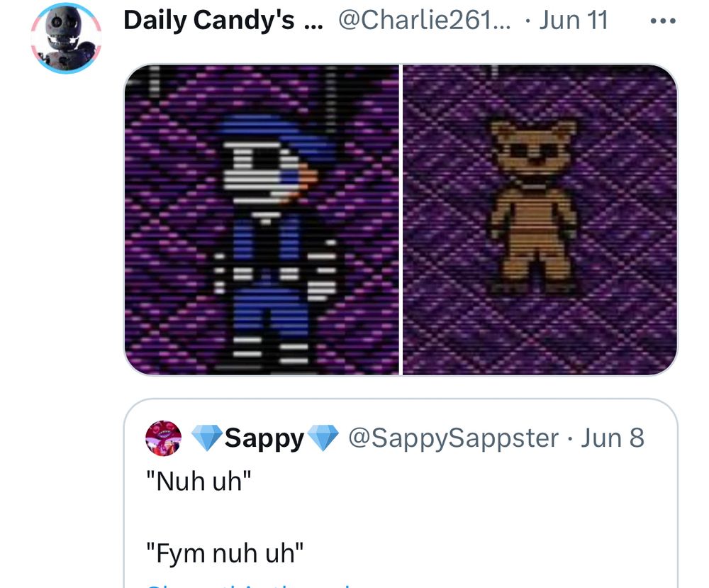Click diamond emoji after Sappy name
Screen dimensions: 709x588
(x=323, y=438)
